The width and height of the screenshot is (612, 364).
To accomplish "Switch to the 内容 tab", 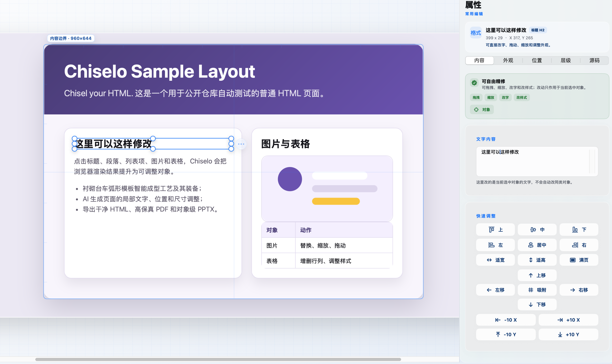I will coord(479,60).
